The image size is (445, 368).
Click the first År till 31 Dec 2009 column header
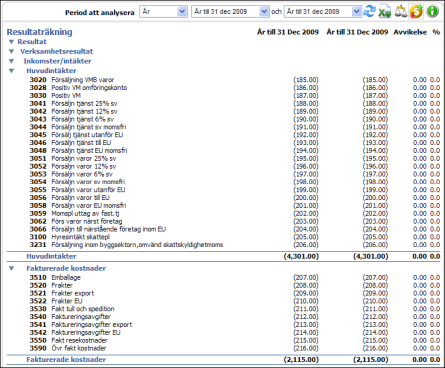(x=288, y=32)
